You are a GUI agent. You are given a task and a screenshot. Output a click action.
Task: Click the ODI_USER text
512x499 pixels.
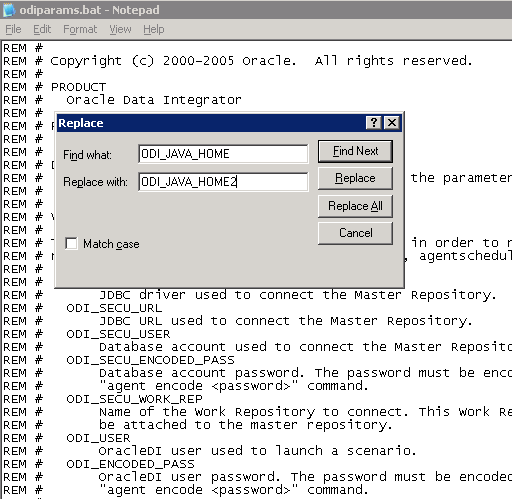tap(98, 438)
